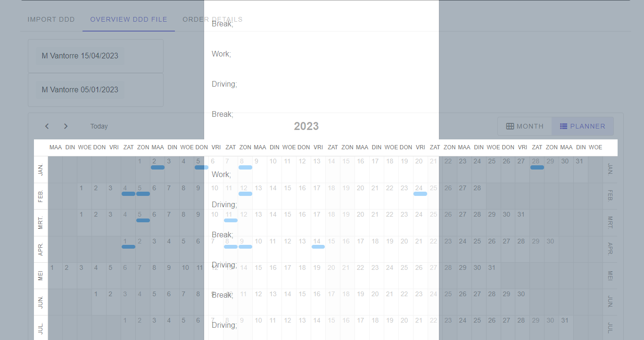
Task: Click the blue activity bar on January 2
Action: coord(157,167)
